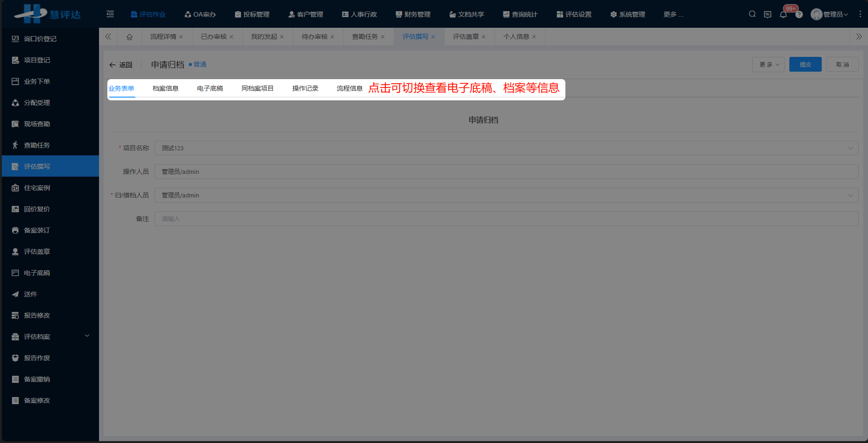868x443 pixels.
Task: Open the search icon in the top bar
Action: click(752, 14)
